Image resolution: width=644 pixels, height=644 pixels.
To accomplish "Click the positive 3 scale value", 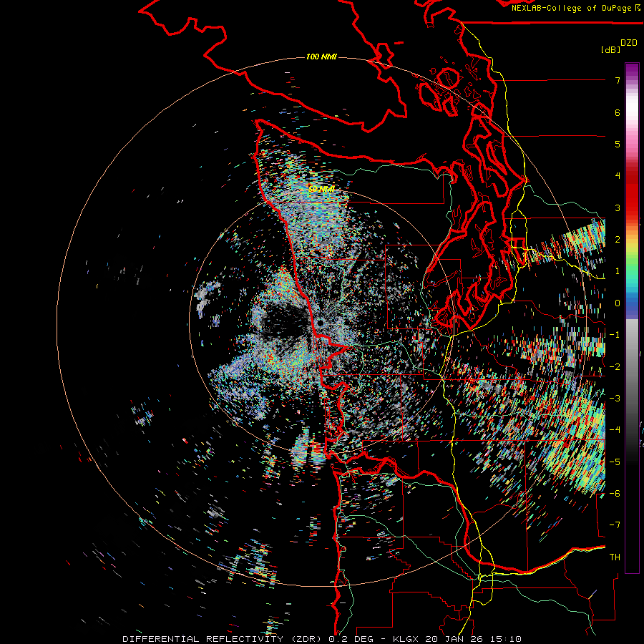I will [x=618, y=208].
